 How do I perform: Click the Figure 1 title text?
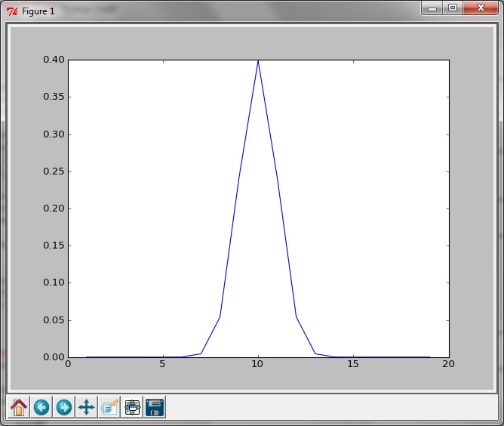point(38,11)
